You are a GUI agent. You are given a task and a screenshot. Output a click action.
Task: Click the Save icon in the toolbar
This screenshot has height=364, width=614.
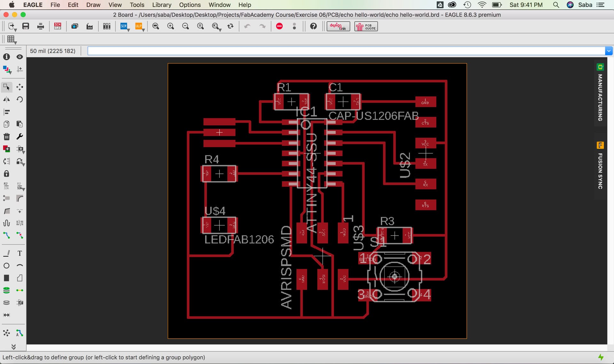[x=26, y=26]
